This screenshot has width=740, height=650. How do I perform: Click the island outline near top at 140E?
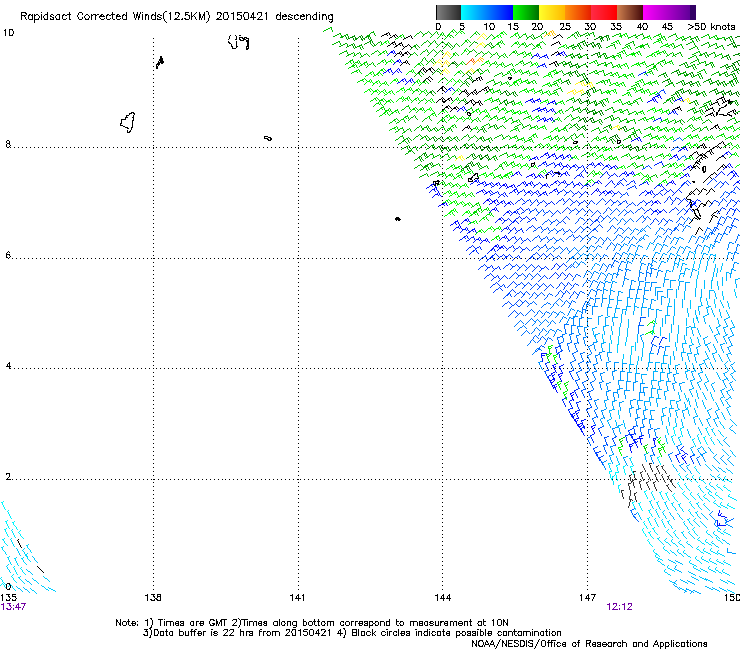coord(238,42)
